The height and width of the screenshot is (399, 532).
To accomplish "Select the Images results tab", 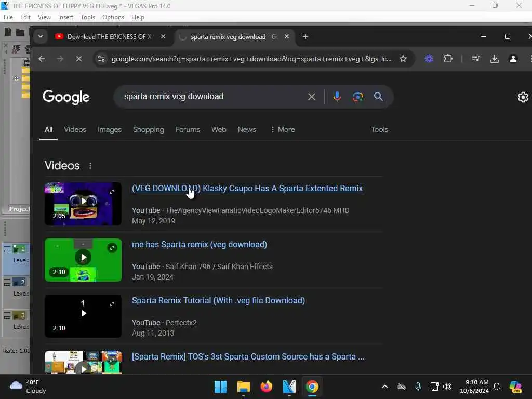I will click(x=110, y=129).
